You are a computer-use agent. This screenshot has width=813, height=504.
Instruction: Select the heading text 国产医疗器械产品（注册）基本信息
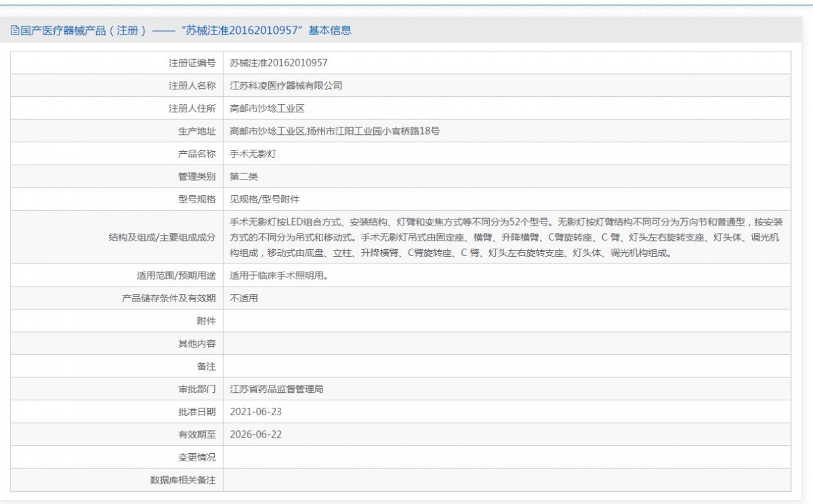185,30
